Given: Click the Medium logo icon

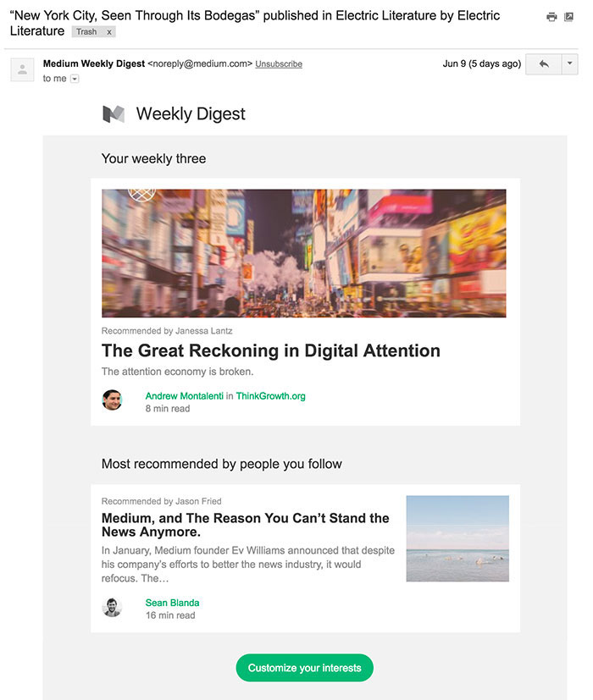Looking at the screenshot, I should click(x=114, y=114).
